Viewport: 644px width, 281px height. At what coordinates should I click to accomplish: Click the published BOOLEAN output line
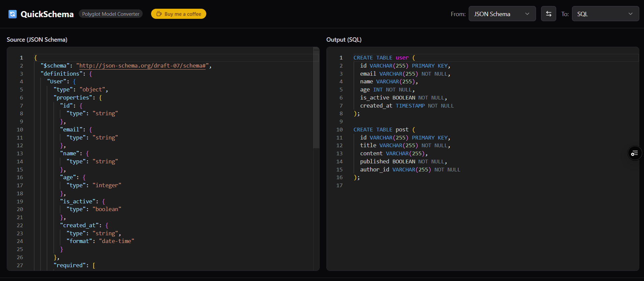pyautogui.click(x=403, y=161)
